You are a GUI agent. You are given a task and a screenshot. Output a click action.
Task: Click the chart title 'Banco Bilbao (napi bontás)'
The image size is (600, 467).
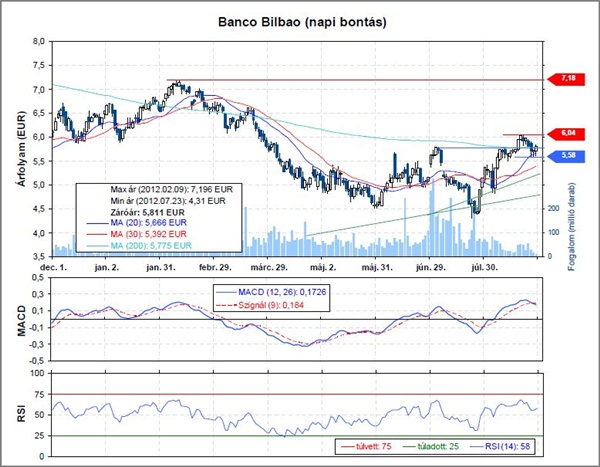click(x=302, y=22)
